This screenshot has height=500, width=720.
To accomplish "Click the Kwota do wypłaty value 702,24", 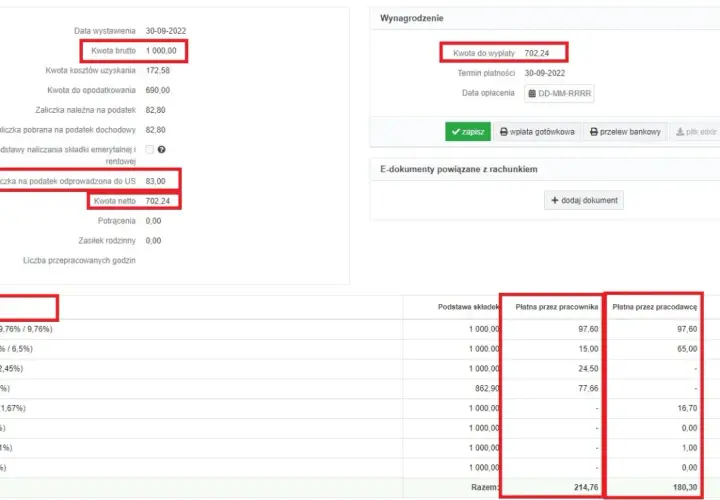I will pyautogui.click(x=537, y=53).
